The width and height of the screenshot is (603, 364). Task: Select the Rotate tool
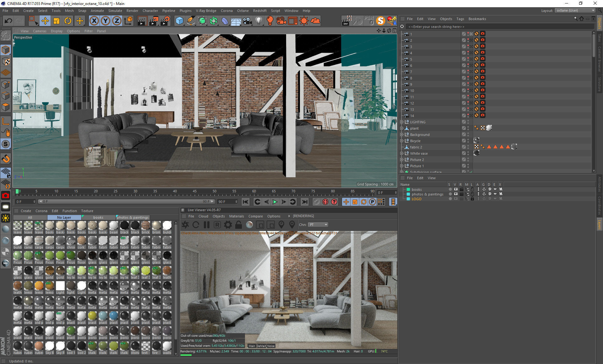[68, 21]
